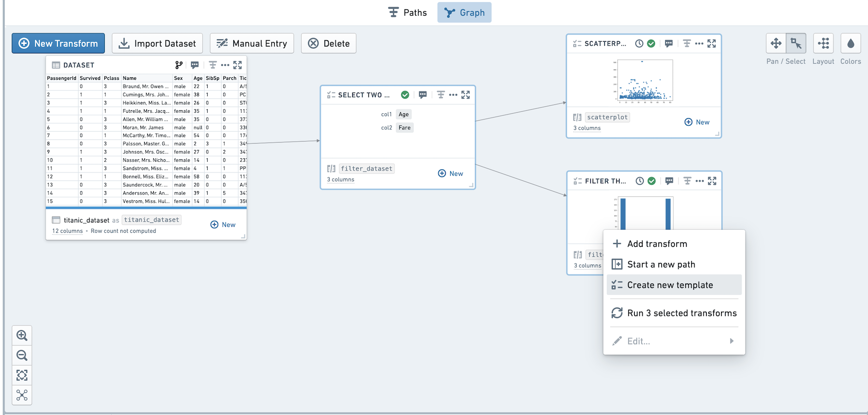Expand the DATASET node to fullscreen

238,65
